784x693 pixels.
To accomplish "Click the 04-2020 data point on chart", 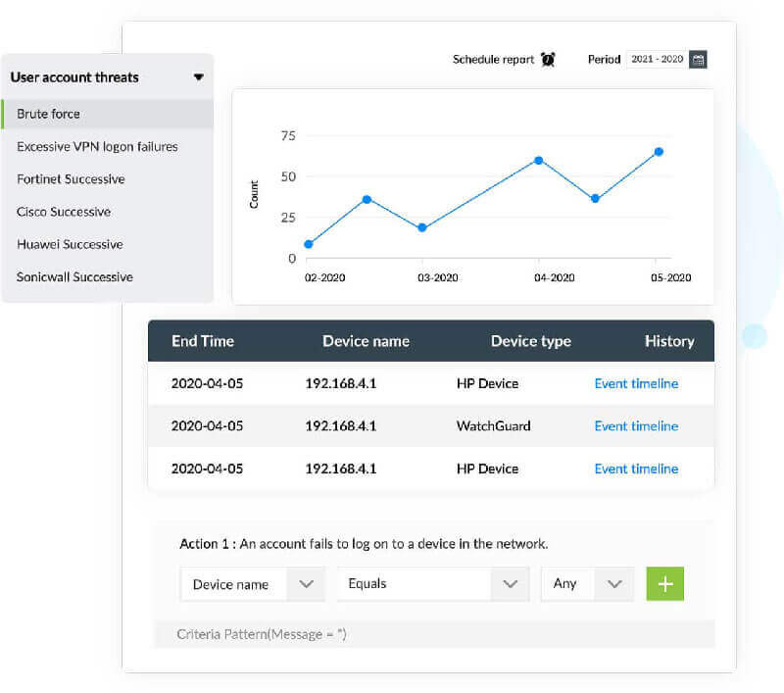I will coord(538,160).
